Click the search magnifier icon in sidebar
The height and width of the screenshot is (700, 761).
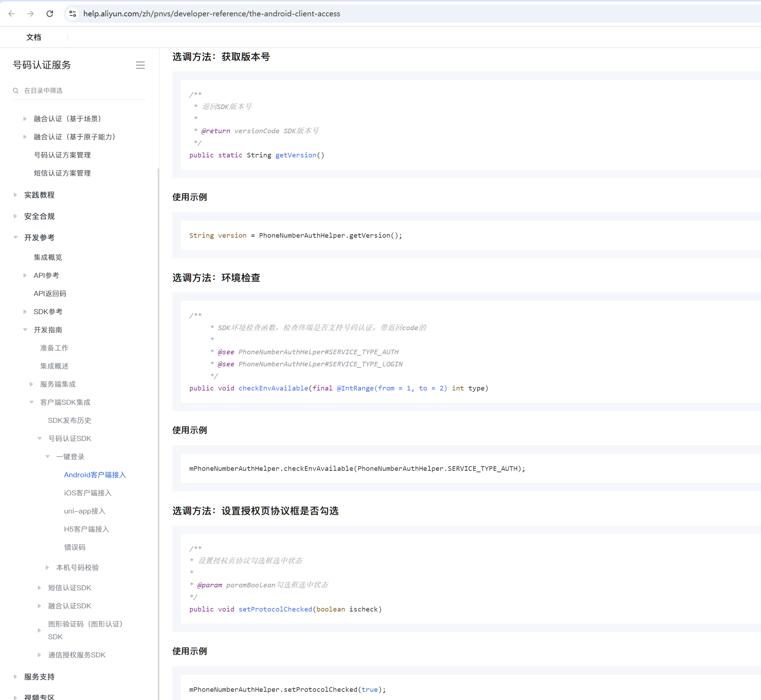pyautogui.click(x=16, y=91)
